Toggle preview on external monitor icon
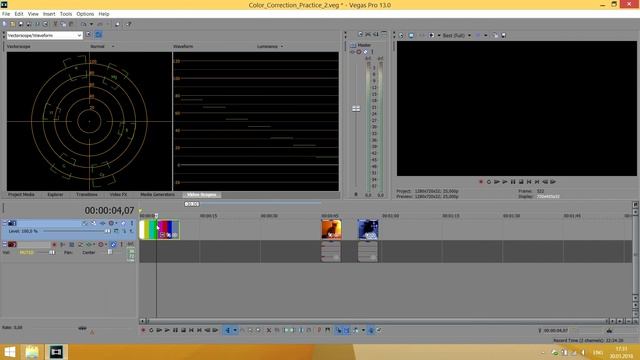Image resolution: width=640 pixels, height=360 pixels. tap(411, 36)
